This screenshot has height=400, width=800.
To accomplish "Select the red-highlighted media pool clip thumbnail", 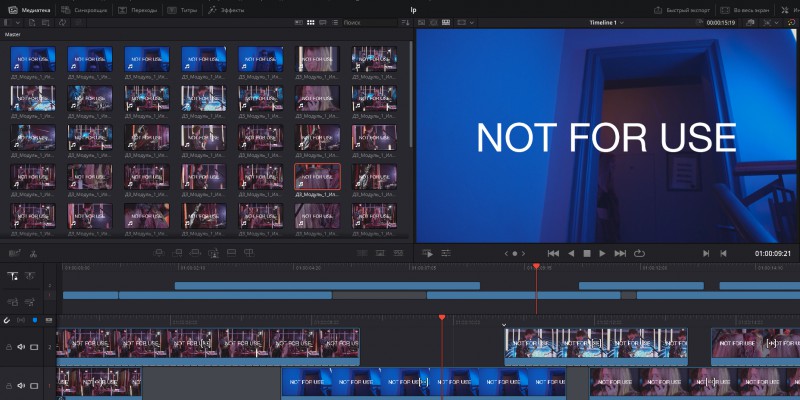I will coord(317,177).
